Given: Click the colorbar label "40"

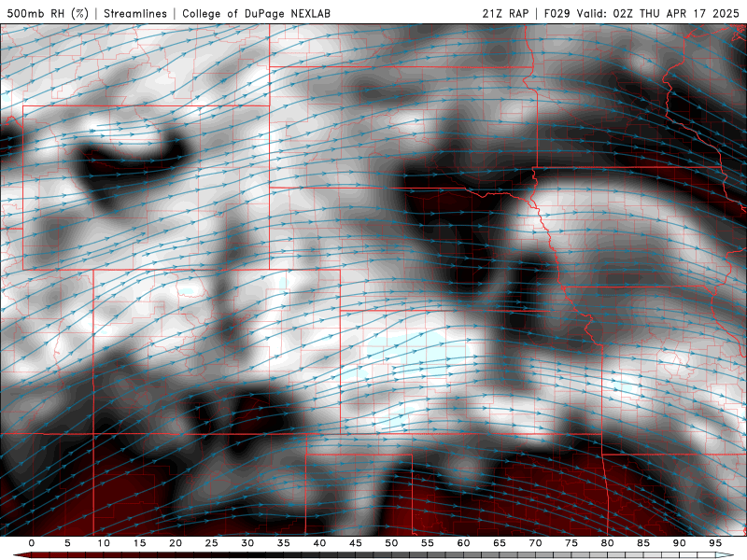Looking at the screenshot, I should point(319,543).
